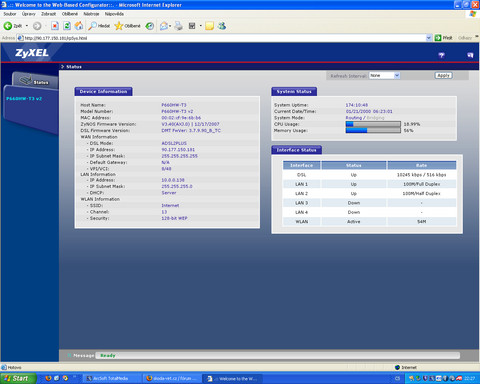480x384 pixels.
Task: Open Search (Hledat) magnifier icon
Action: [92, 26]
